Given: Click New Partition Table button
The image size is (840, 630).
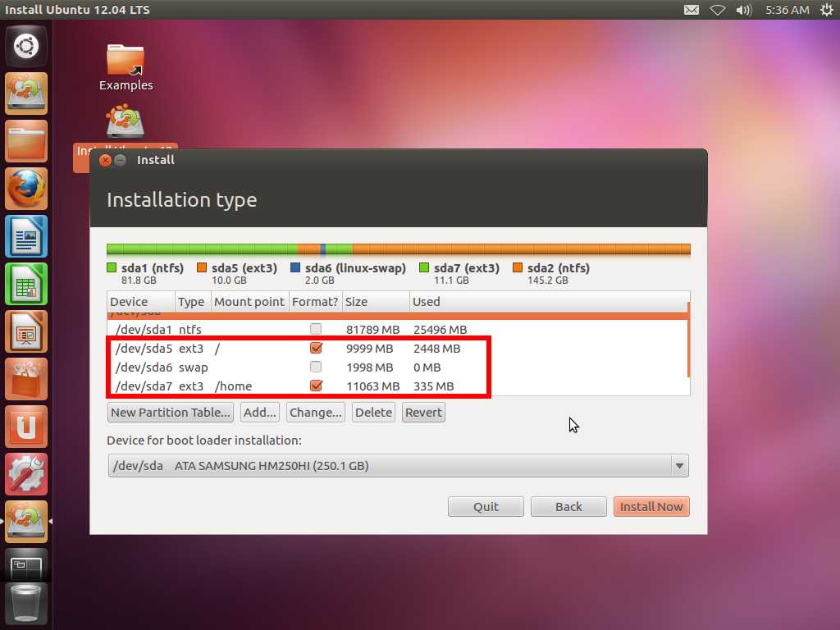Looking at the screenshot, I should (x=171, y=413).
